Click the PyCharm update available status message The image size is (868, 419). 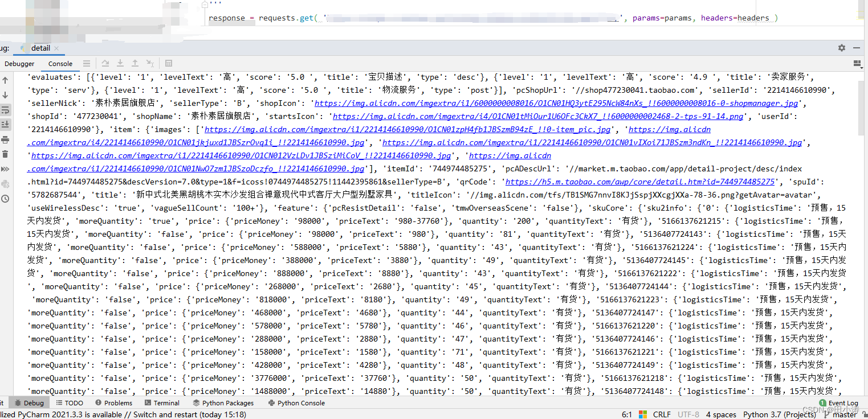click(x=123, y=414)
